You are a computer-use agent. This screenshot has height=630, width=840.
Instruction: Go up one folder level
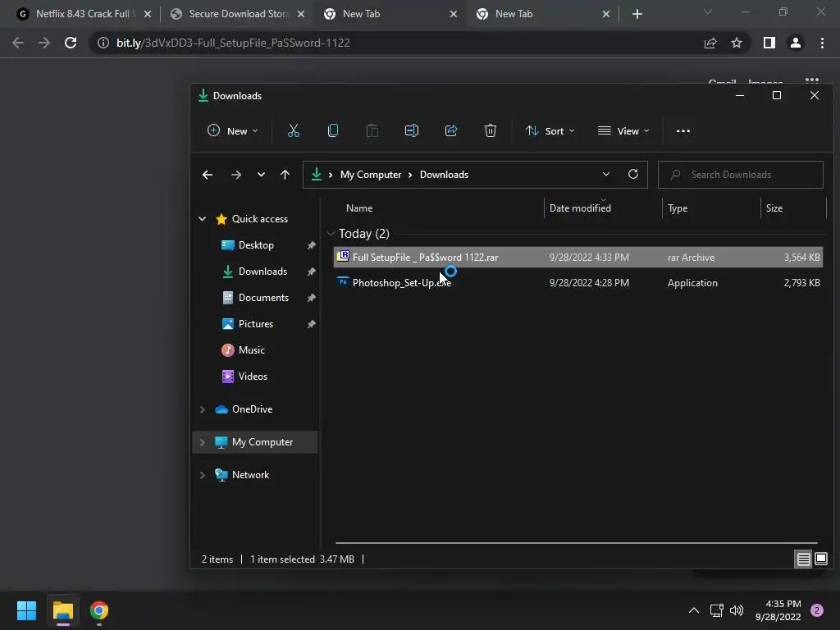click(x=285, y=175)
